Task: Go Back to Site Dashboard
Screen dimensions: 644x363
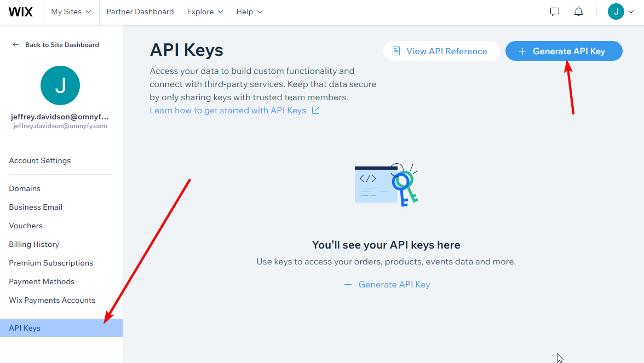Action: click(x=62, y=45)
